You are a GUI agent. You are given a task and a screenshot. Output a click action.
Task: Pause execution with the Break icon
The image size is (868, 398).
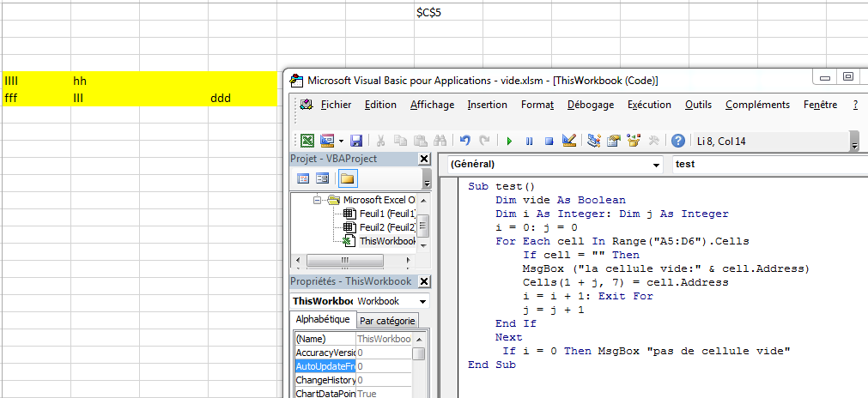pyautogui.click(x=529, y=142)
